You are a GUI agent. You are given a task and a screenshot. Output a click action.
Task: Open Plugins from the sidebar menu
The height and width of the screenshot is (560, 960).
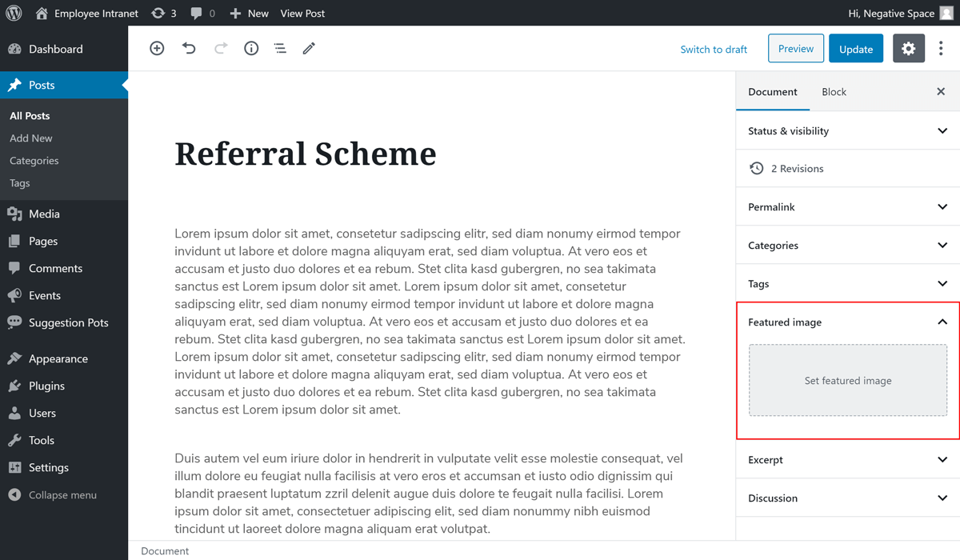tap(46, 386)
